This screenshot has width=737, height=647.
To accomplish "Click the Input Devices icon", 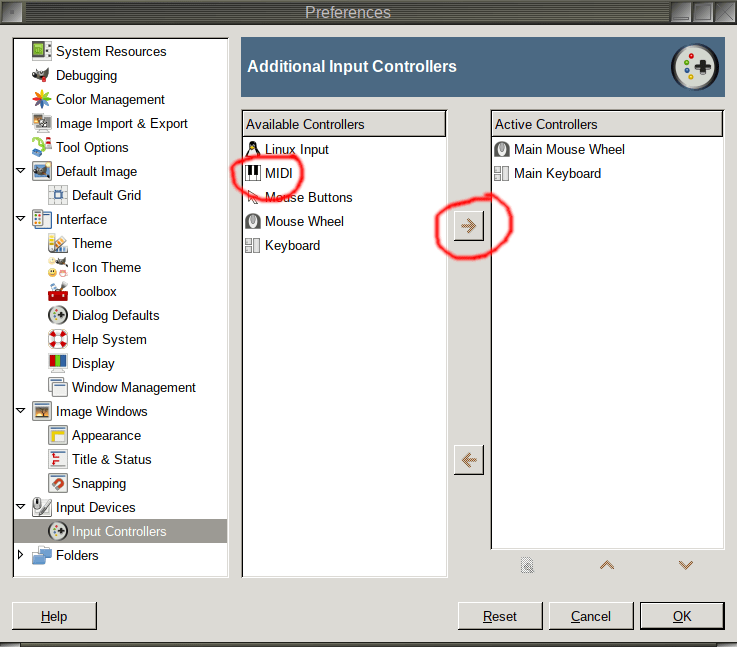I will pos(41,507).
